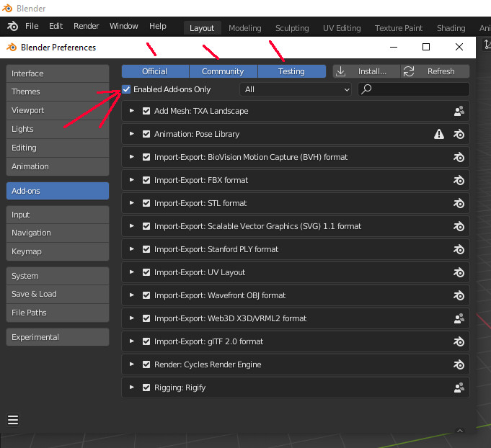Click Blender logo icon on glTF 2.0 row
Screen dimensions: 491x448
click(x=459, y=341)
